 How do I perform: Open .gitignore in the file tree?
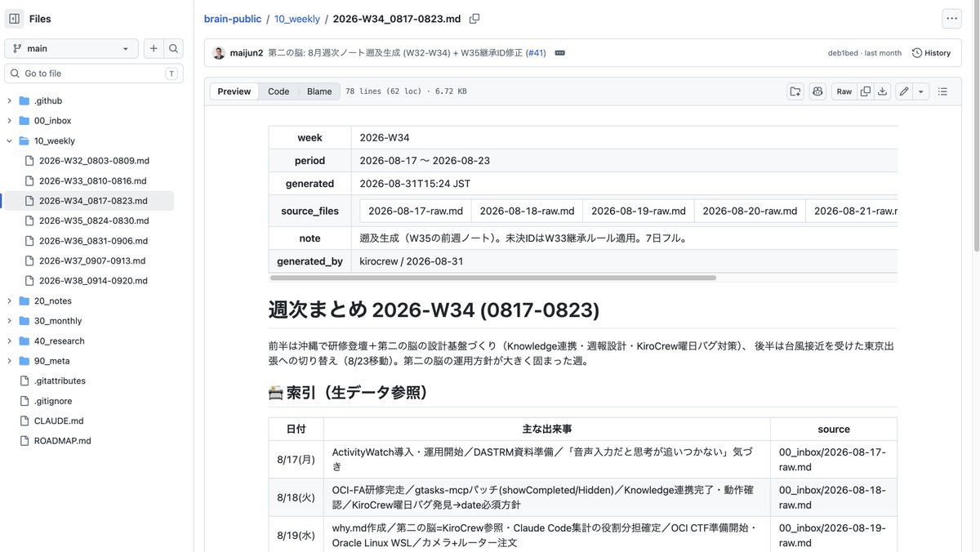click(53, 401)
